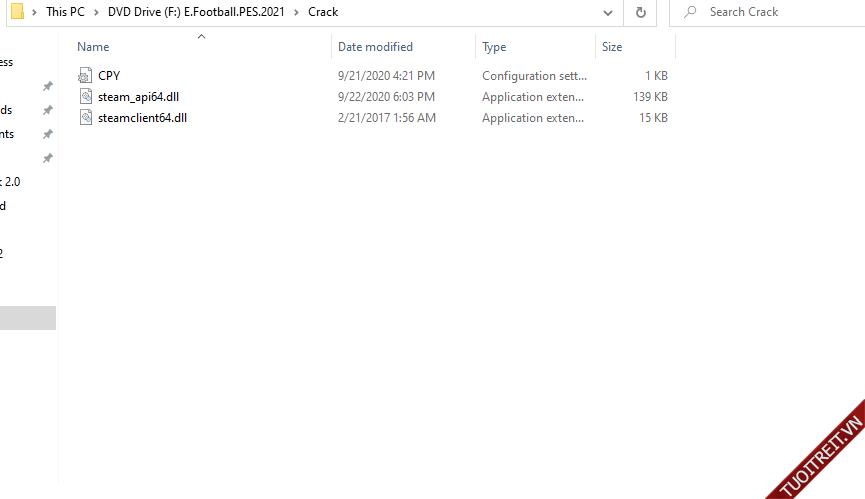The height and width of the screenshot is (499, 865).
Task: Click the topmost pin icon in sidebar
Action: (47, 86)
